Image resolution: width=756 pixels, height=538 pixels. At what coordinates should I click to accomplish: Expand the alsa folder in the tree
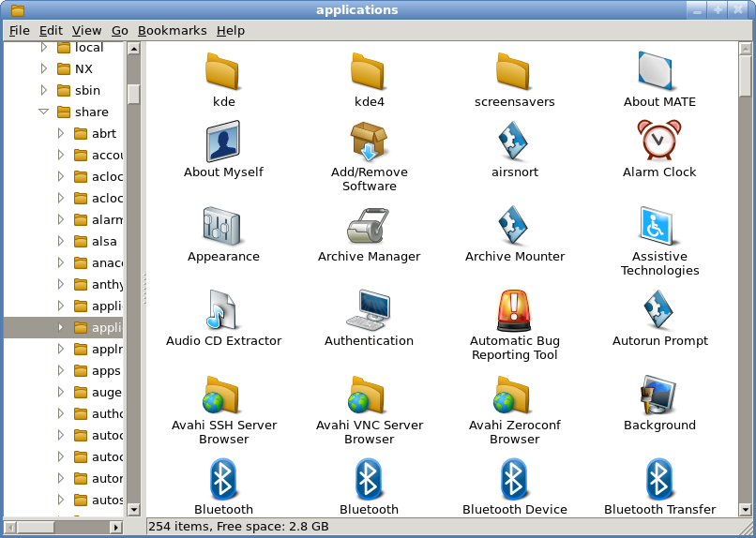[61, 241]
